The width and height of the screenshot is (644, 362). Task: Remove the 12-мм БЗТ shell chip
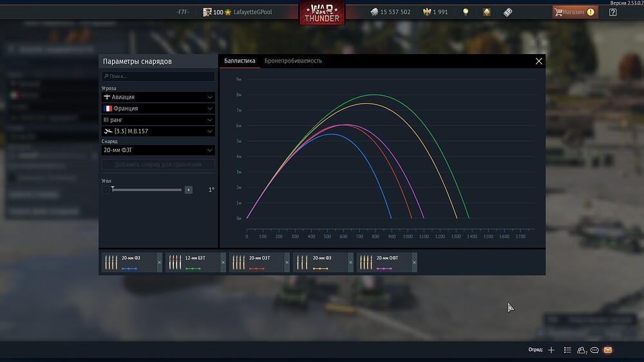point(223,262)
